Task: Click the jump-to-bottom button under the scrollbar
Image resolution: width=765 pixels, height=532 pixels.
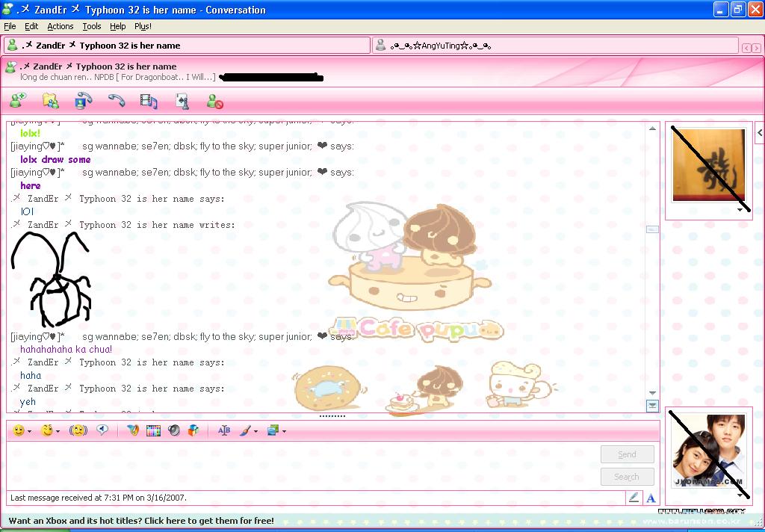Action: coord(652,406)
